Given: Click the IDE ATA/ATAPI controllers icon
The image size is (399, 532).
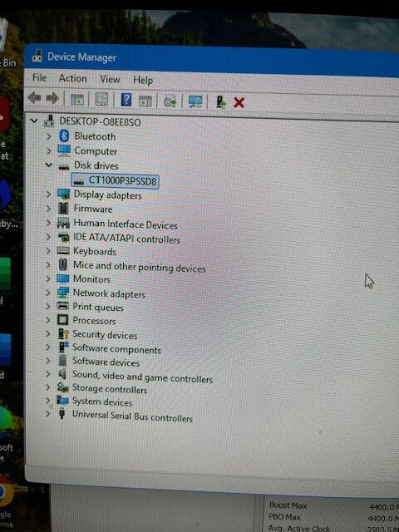Looking at the screenshot, I should (x=63, y=237).
